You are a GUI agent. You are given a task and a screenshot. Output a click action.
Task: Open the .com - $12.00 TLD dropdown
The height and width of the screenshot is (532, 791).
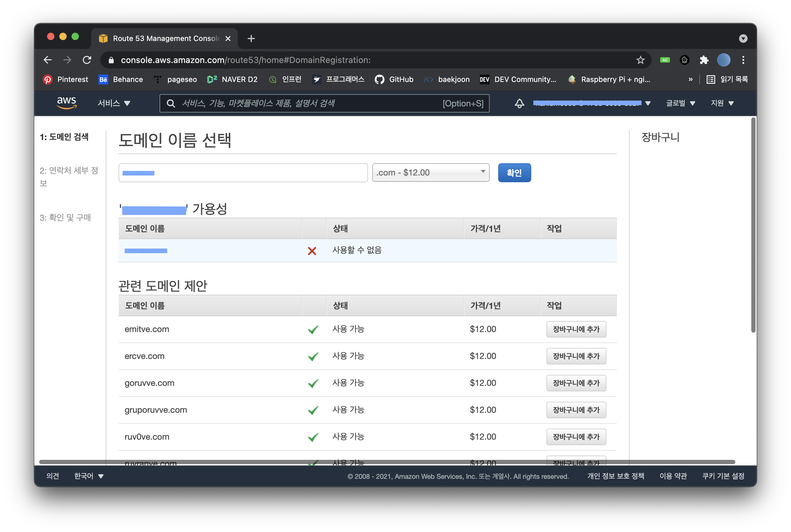[x=430, y=173]
